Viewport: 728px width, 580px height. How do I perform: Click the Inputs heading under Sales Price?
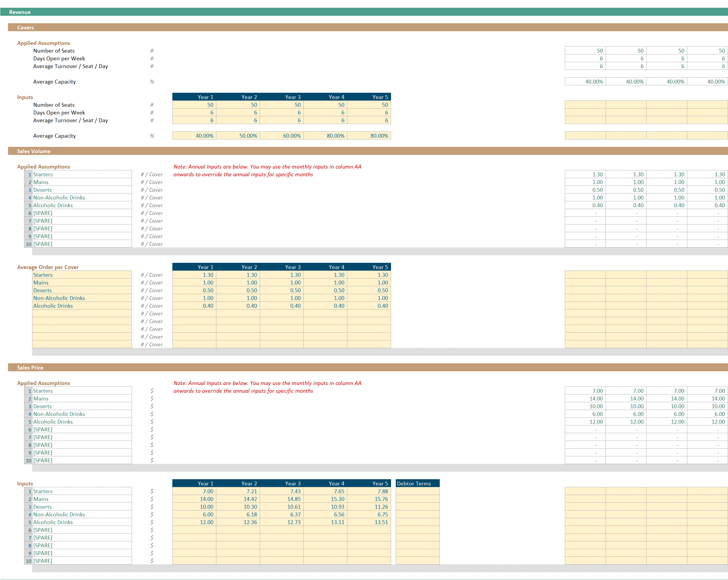(25, 484)
